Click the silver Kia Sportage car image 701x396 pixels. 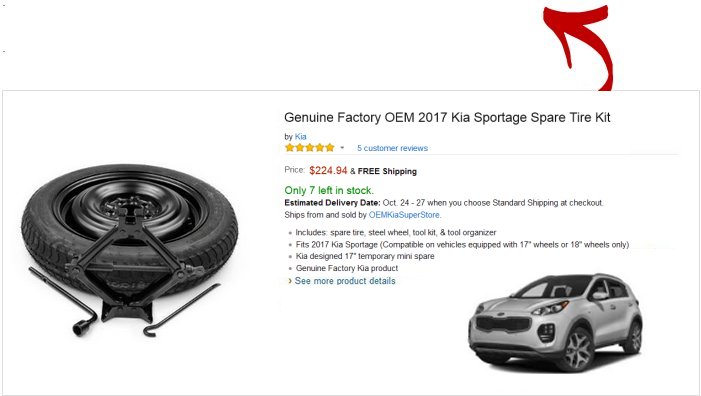pos(556,323)
